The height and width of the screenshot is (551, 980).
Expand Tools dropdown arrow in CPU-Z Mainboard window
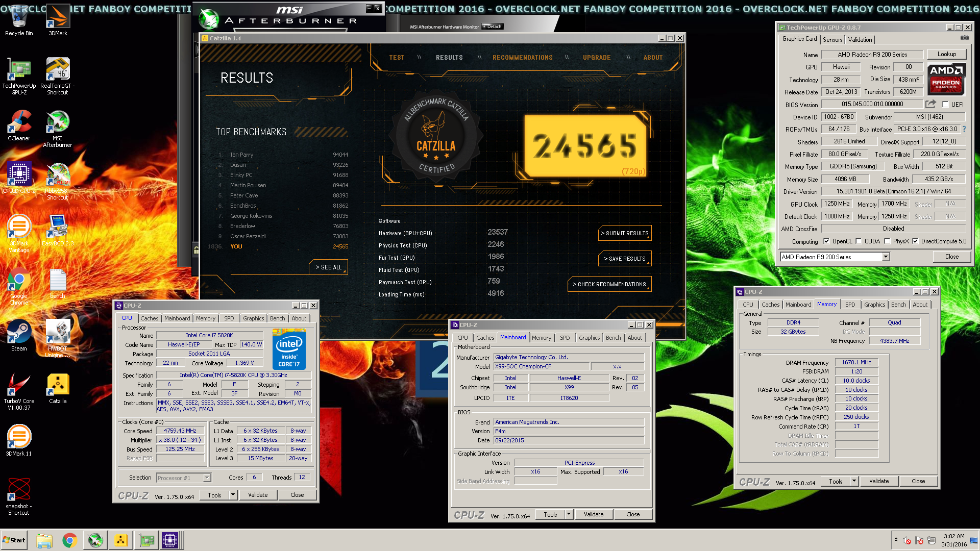coord(569,514)
